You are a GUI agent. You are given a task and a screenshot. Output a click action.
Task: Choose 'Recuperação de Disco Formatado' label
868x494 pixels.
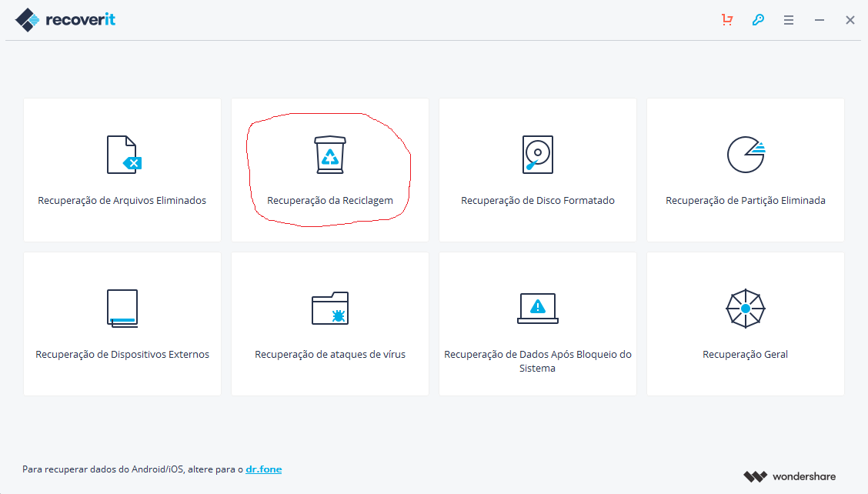click(x=538, y=201)
